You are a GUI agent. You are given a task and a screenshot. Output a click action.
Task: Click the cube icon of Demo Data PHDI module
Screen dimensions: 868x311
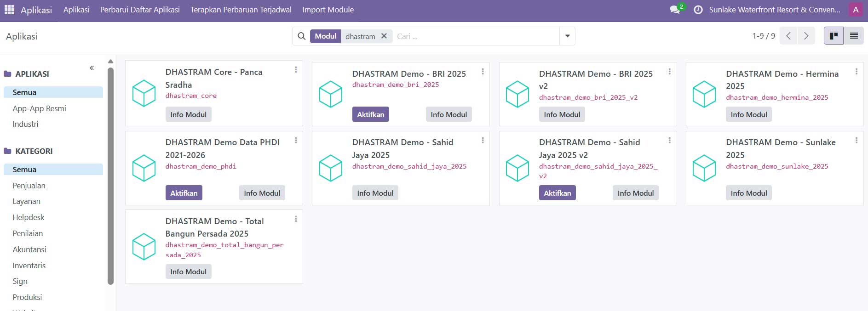[x=144, y=168]
